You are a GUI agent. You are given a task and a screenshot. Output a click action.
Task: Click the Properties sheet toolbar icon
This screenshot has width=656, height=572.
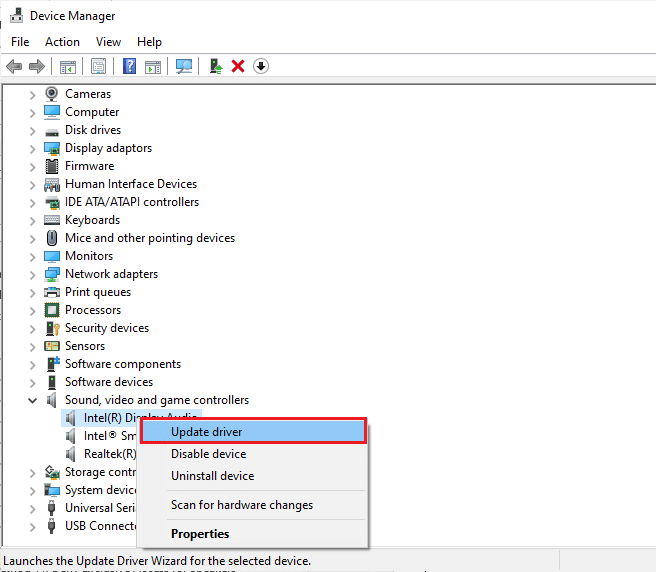tap(98, 66)
